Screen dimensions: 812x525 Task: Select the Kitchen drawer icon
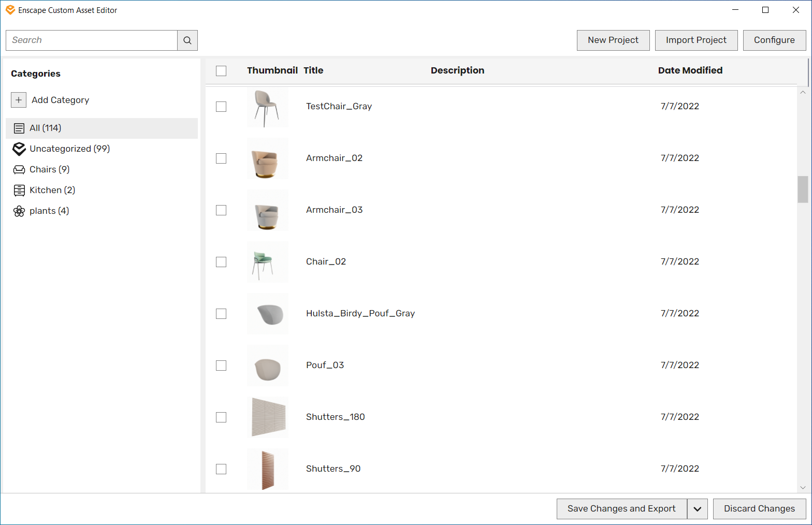click(x=19, y=190)
